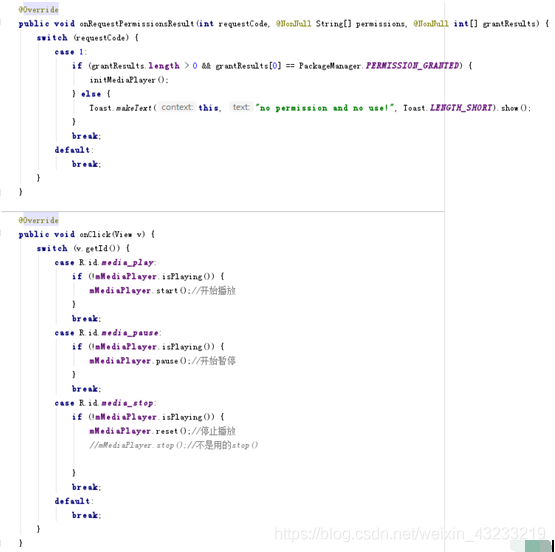Select the 'int requestCode' parameter
The image size is (555, 552).
(x=233, y=24)
